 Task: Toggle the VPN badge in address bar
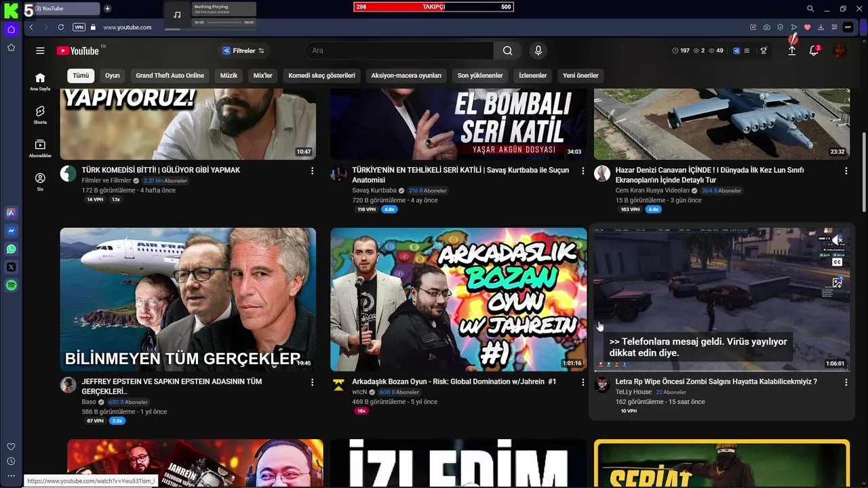[x=79, y=27]
